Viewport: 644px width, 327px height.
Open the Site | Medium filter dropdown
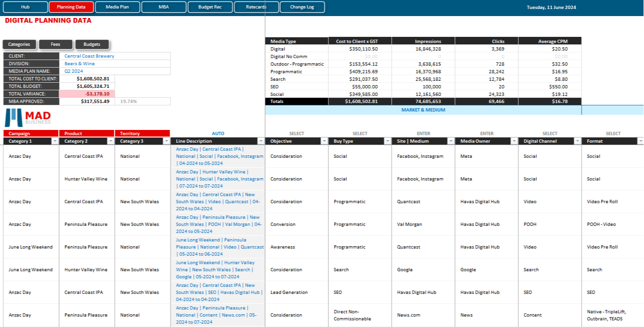[x=451, y=141]
